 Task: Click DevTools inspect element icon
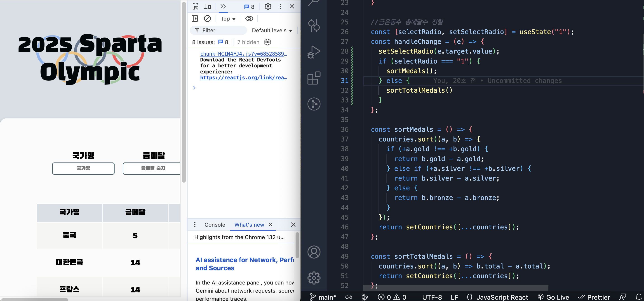[x=195, y=7]
